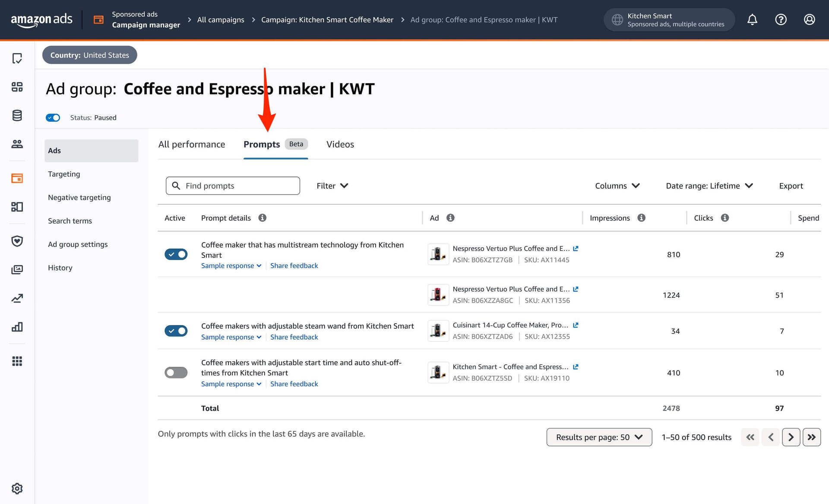Image resolution: width=829 pixels, height=504 pixels.
Task: Click the shield icon in left sidebar
Action: [x=17, y=241]
